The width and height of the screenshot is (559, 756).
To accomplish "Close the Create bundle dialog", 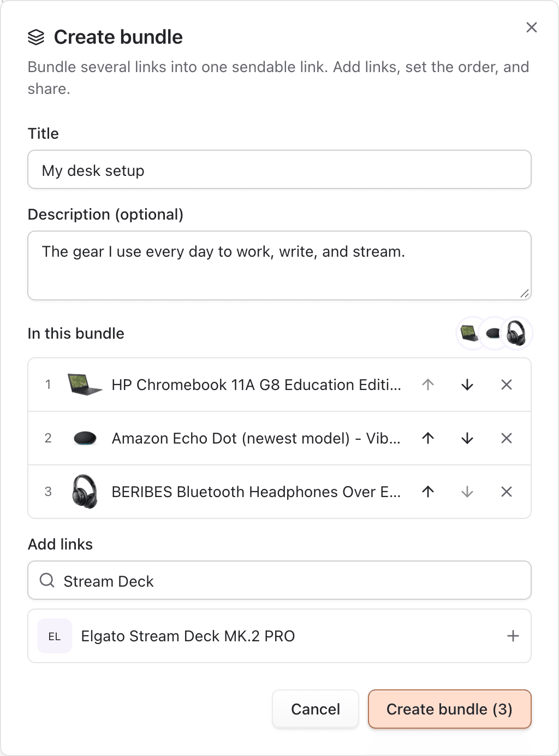I will coord(532,27).
